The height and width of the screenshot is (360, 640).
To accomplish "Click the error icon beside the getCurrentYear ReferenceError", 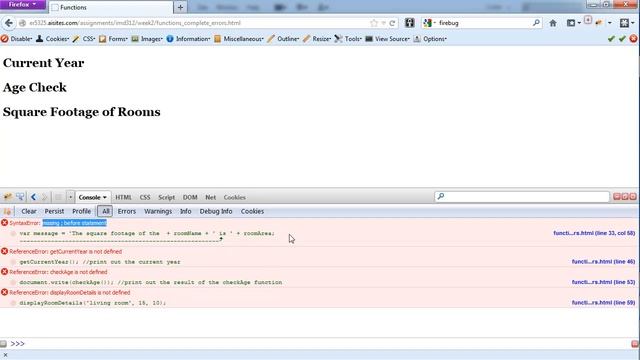I will tap(4, 251).
